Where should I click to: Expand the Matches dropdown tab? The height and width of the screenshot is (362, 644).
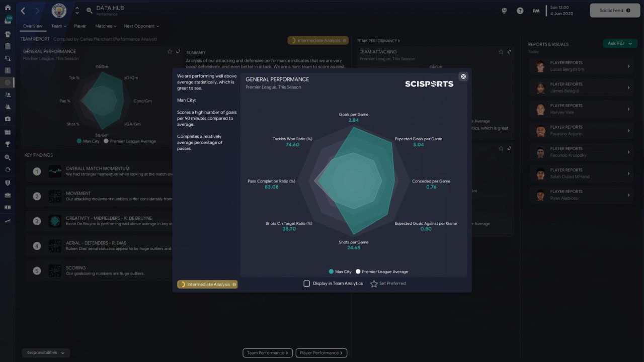click(106, 26)
